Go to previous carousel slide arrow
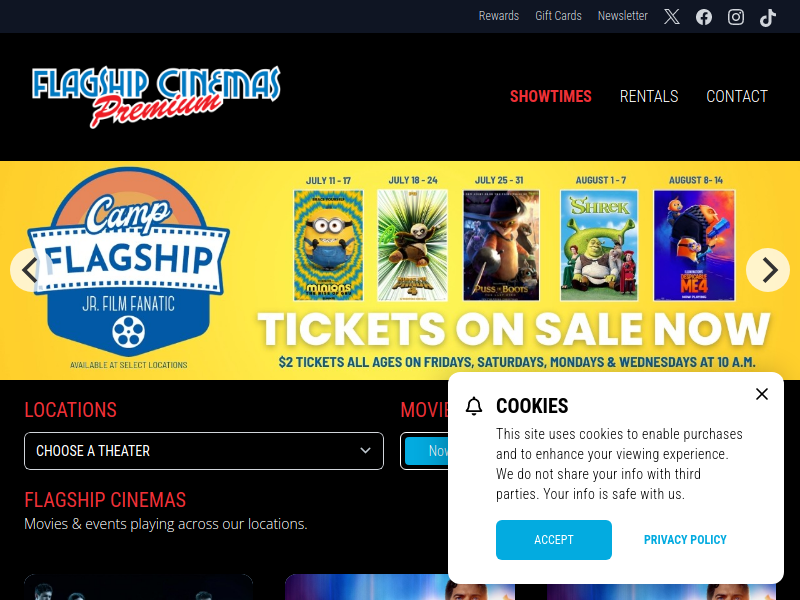 coord(31,270)
